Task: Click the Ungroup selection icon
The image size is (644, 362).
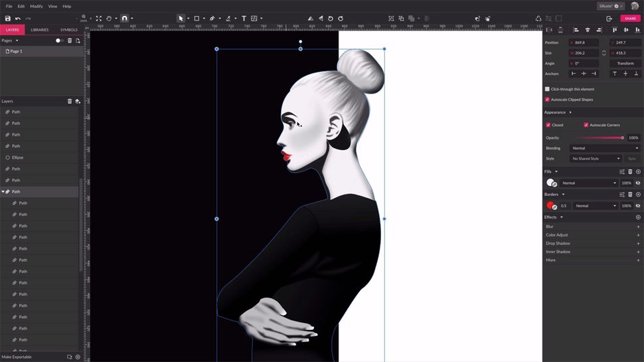Action: pos(401,19)
